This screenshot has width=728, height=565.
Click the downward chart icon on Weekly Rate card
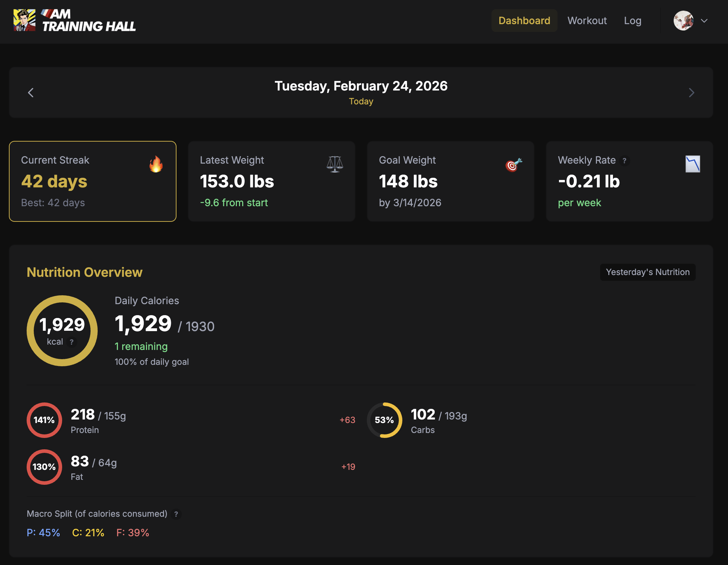[x=691, y=164]
